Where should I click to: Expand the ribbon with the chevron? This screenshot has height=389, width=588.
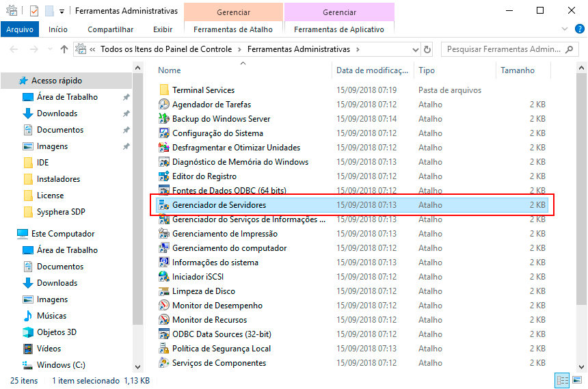[x=565, y=29]
